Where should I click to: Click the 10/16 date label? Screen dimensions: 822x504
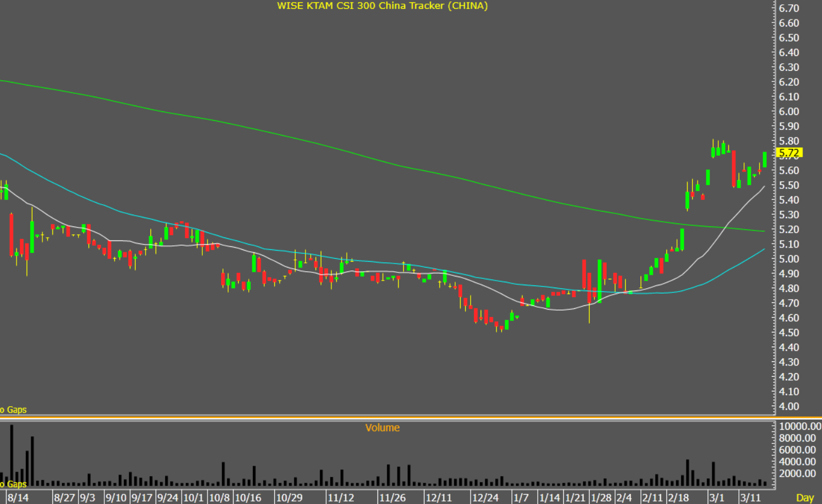248,498
